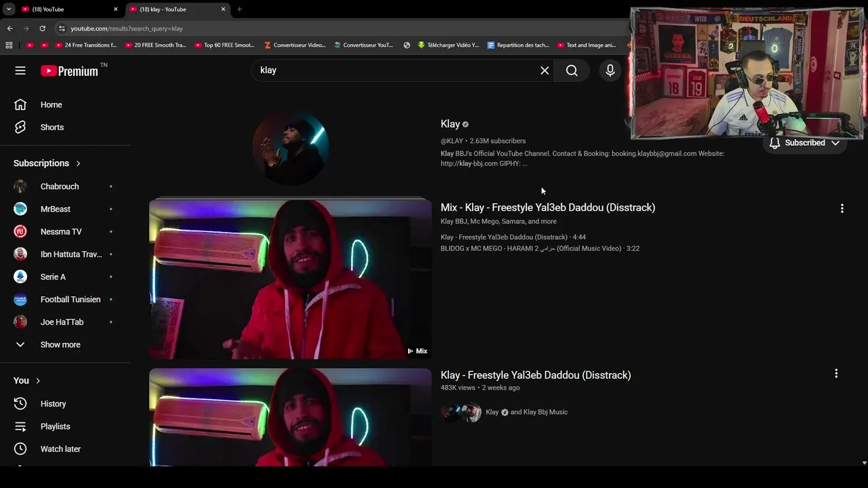The height and width of the screenshot is (488, 868).
Task: Click the BLIDOG x MC MEGO HARAMI 2 track
Action: (540, 249)
